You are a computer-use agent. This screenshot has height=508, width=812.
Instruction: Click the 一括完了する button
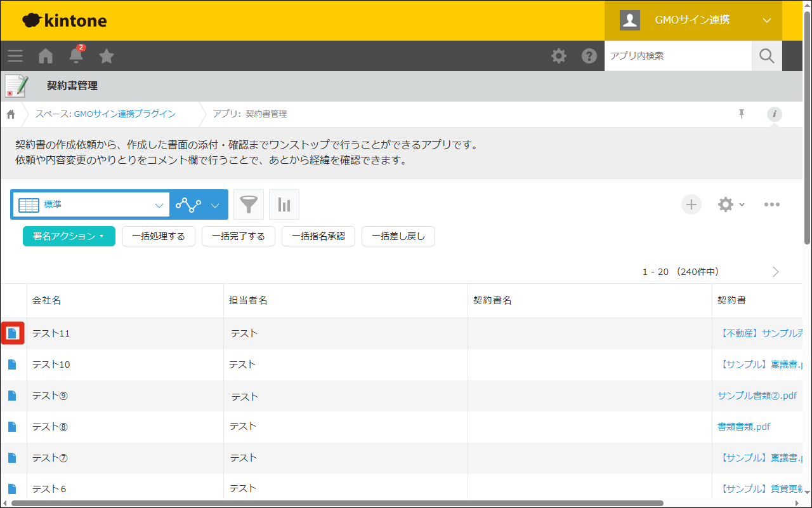pyautogui.click(x=239, y=236)
